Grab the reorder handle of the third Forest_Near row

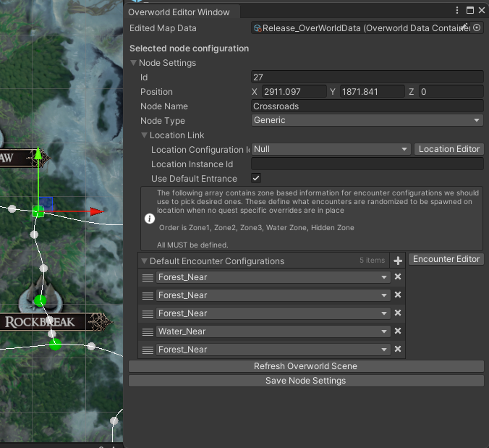point(148,313)
